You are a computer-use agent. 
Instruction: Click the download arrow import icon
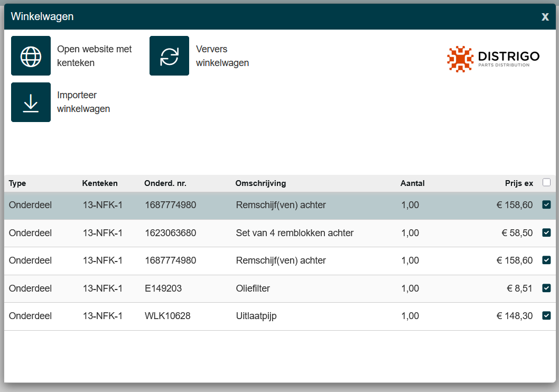(31, 102)
